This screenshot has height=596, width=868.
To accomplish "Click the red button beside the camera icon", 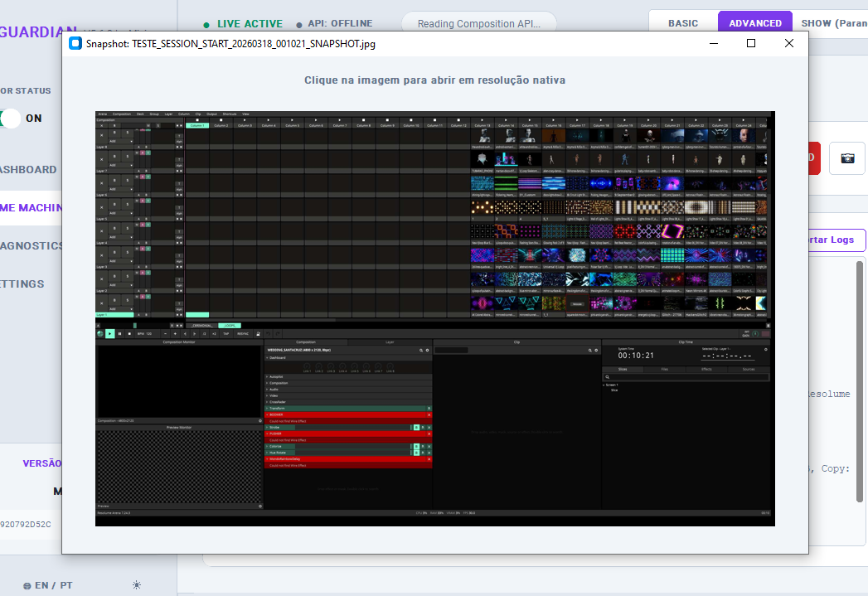I will point(814,158).
